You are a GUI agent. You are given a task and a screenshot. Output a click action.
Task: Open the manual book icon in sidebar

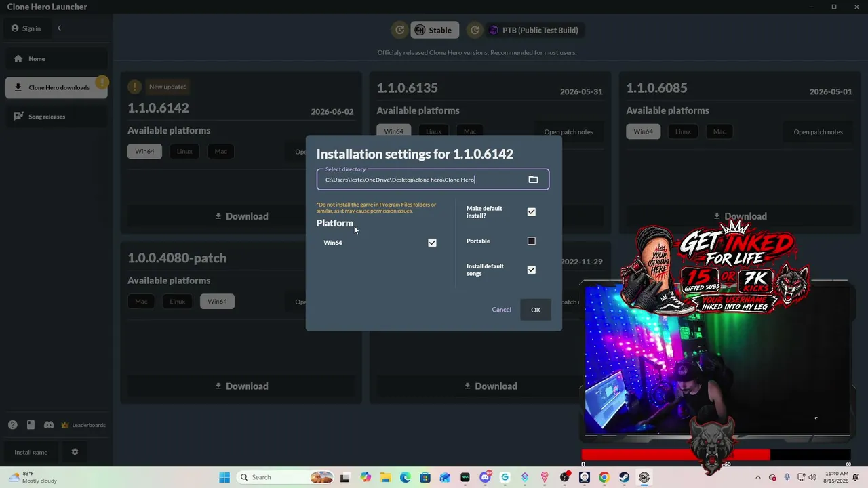coord(31,425)
